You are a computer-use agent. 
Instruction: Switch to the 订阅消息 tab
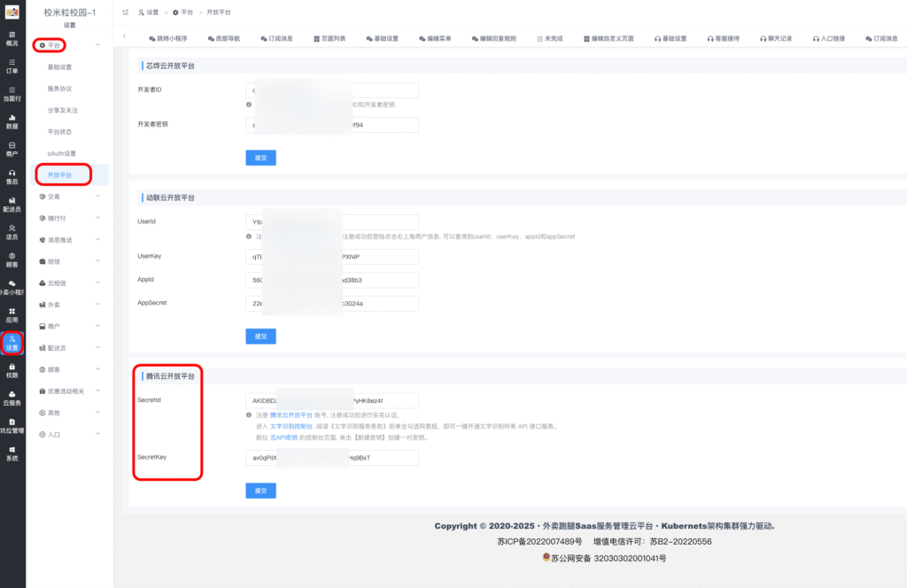[275, 40]
